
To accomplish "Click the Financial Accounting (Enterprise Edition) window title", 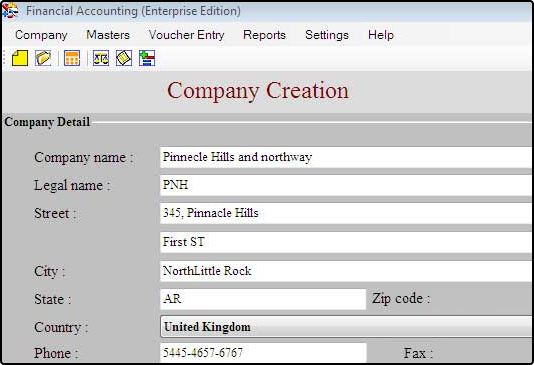I will (134, 11).
